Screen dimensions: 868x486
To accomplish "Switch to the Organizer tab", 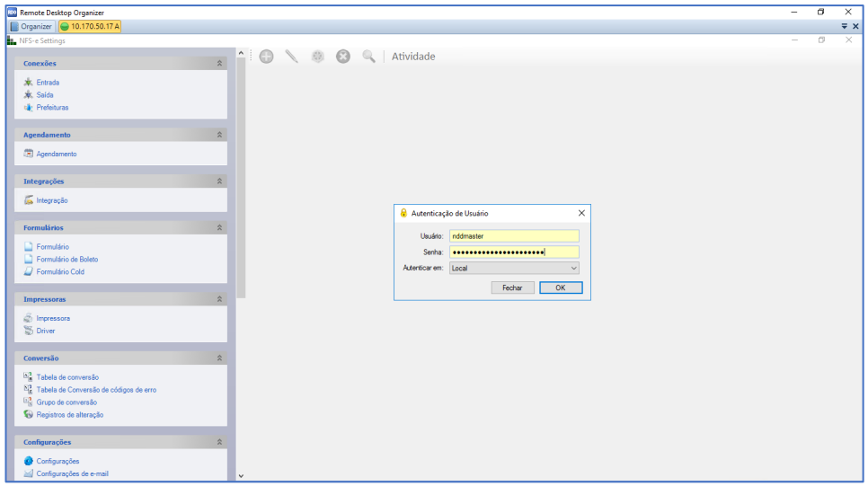I will pos(31,26).
